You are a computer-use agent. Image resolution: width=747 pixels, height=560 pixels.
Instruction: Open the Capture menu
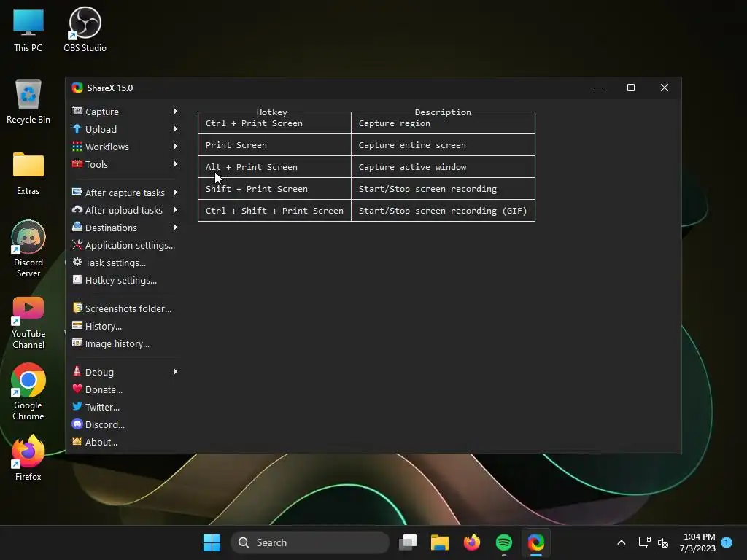(125, 112)
